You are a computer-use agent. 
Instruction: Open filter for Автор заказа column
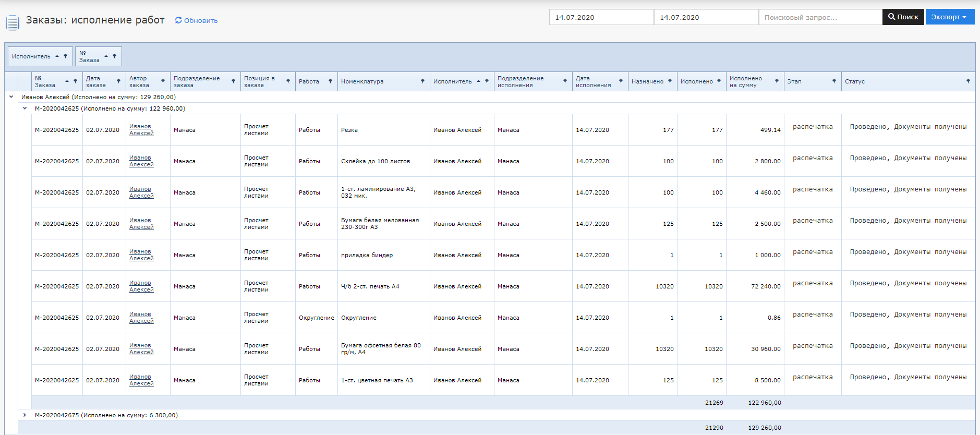tap(163, 81)
